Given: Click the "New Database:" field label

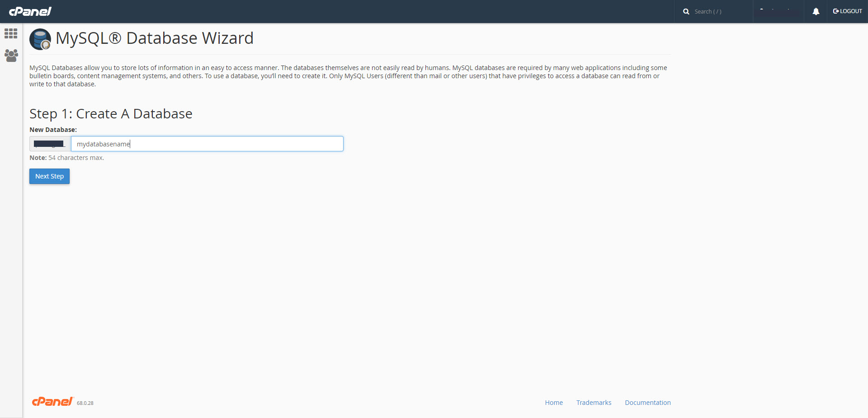Looking at the screenshot, I should (x=53, y=130).
